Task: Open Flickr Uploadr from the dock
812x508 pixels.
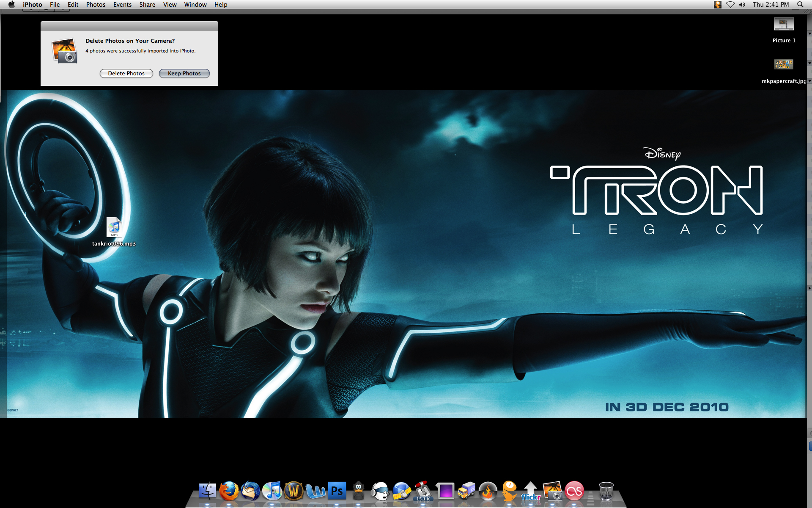Action: 531,491
